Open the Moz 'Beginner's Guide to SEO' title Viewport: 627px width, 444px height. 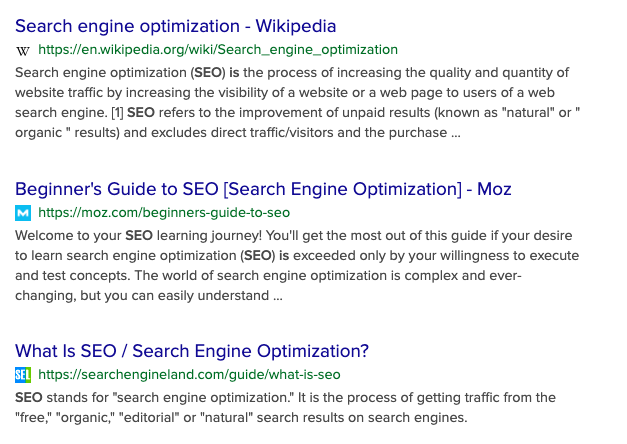(264, 189)
